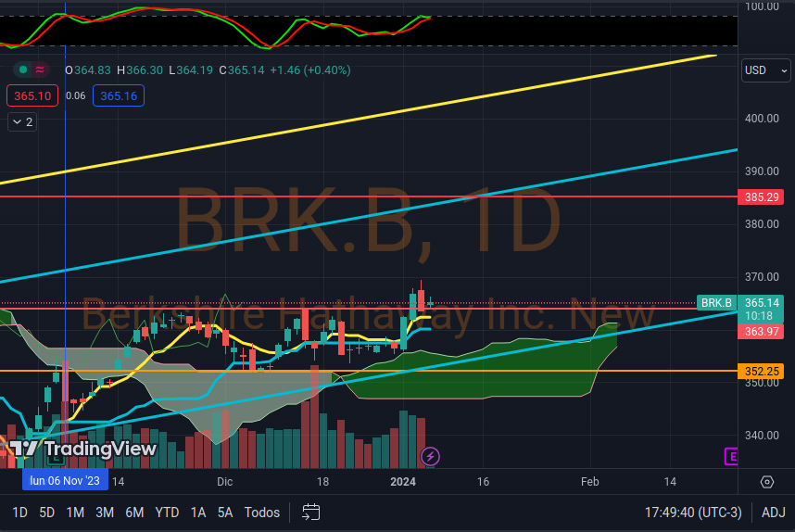Image resolution: width=795 pixels, height=532 pixels.
Task: Click the C365.14 close value
Action: point(242,70)
